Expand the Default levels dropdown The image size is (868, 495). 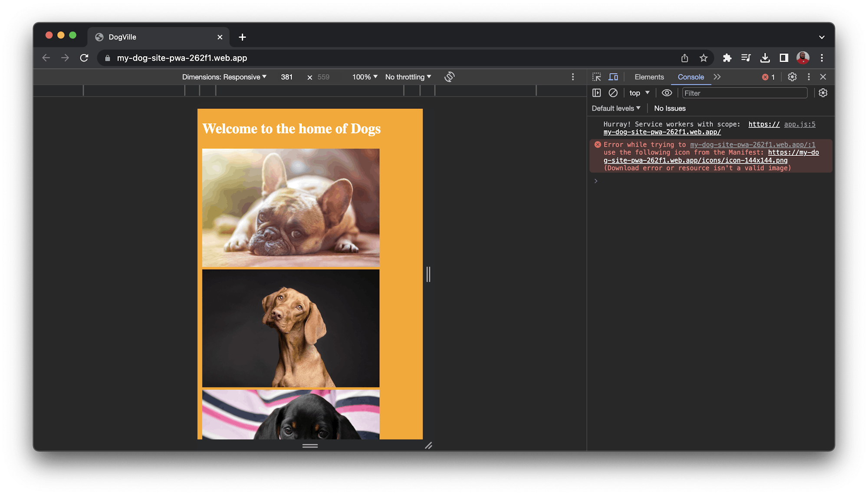click(x=616, y=108)
